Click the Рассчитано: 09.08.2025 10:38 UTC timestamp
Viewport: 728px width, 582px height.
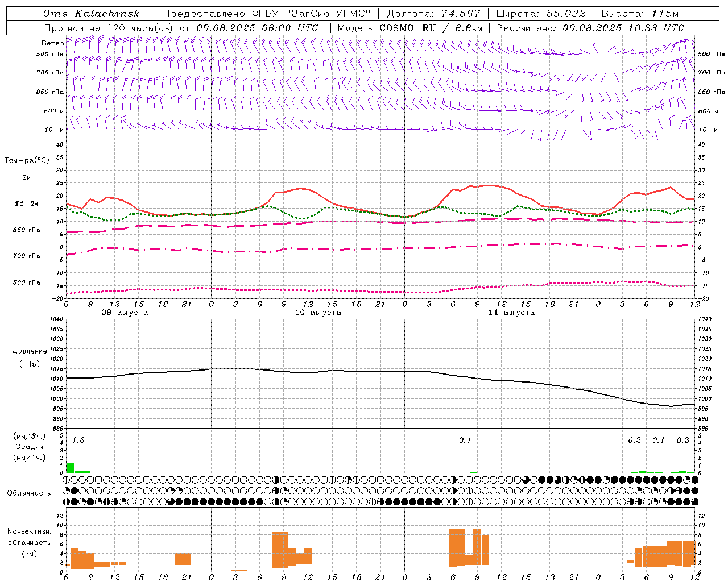[x=590, y=28]
